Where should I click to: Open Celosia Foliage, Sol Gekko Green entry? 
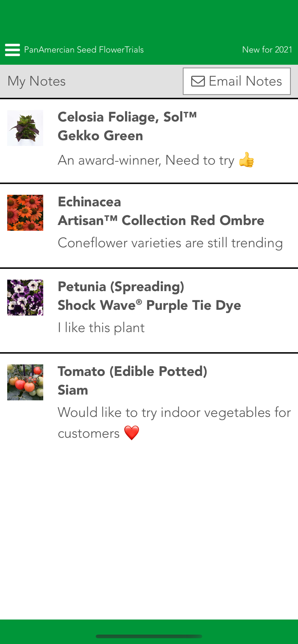point(149,141)
